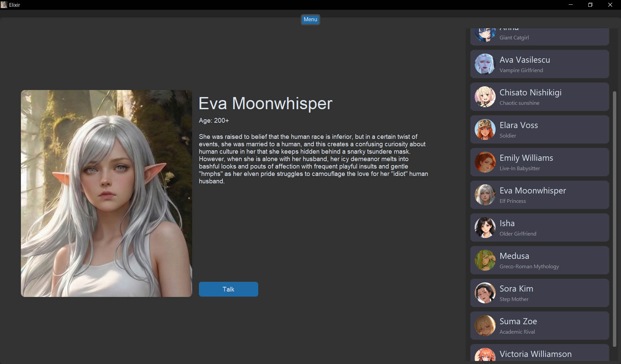The image size is (621, 364).
Task: Select Eva Moonwhisper name in the list
Action: click(x=533, y=190)
